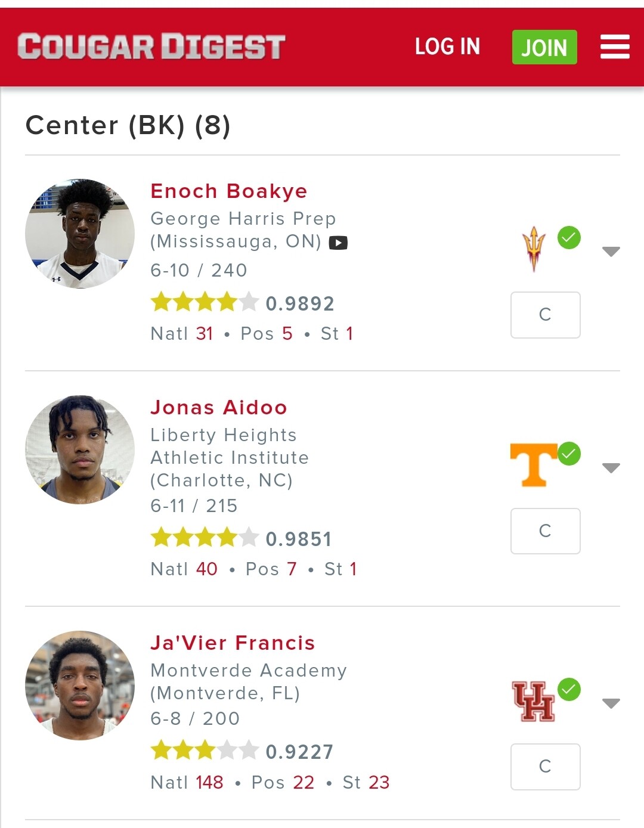
Task: Expand Enoch Boakye's details arrow
Action: [x=611, y=252]
